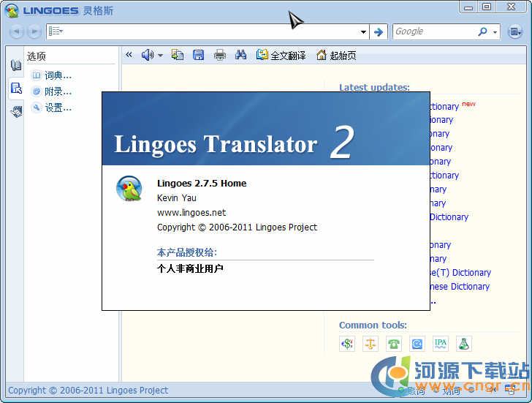Collapse the side panel with double chevron
The height and width of the screenshot is (403, 532).
click(129, 55)
